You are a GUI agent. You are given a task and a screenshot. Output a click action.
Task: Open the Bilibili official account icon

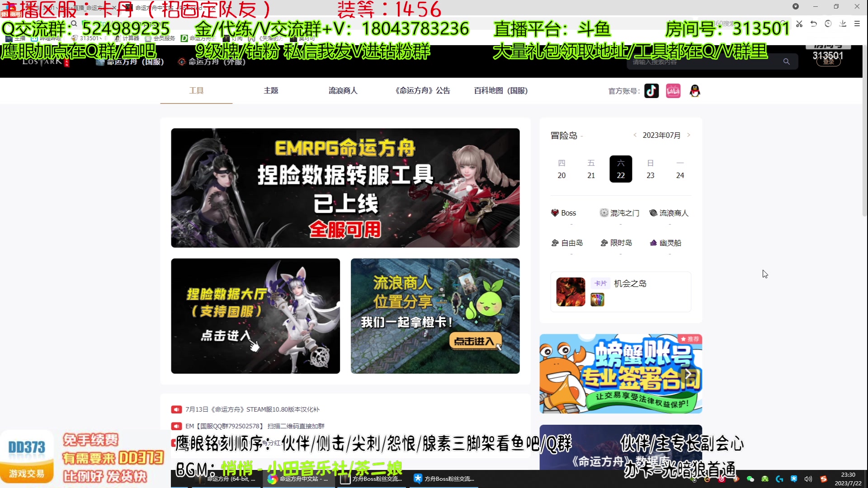click(x=673, y=91)
